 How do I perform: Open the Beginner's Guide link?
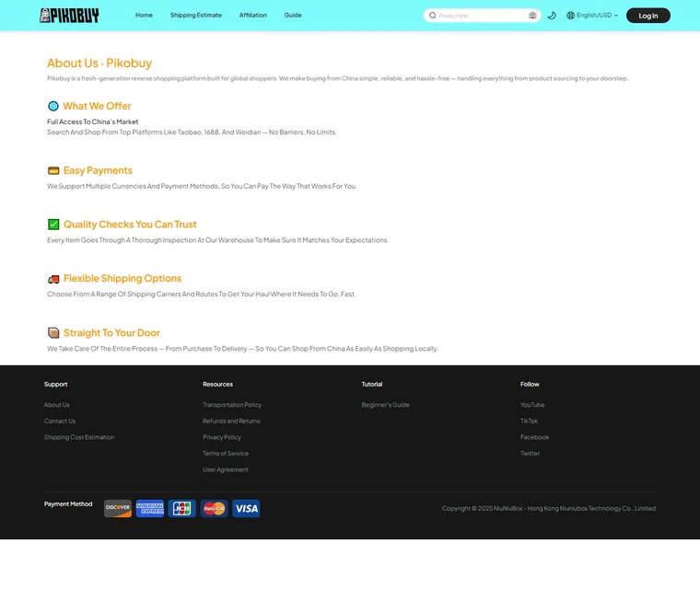pyautogui.click(x=385, y=405)
